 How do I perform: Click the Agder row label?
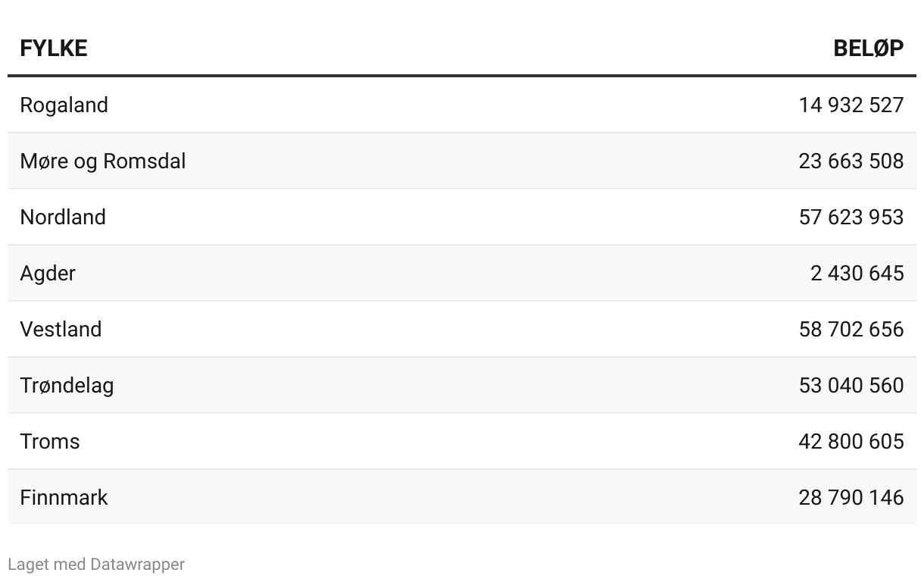click(48, 273)
